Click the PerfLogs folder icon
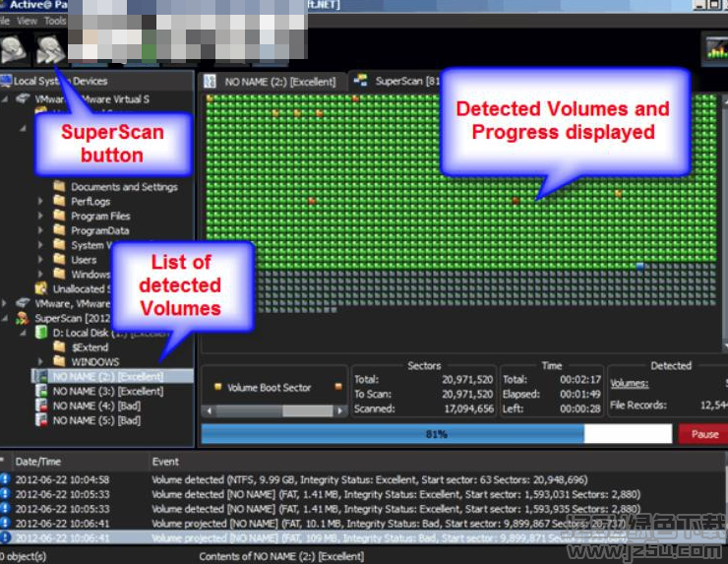The height and width of the screenshot is (564, 728). click(59, 201)
